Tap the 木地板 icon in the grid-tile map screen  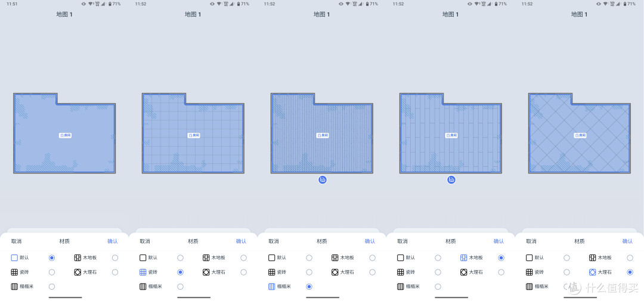[206, 258]
